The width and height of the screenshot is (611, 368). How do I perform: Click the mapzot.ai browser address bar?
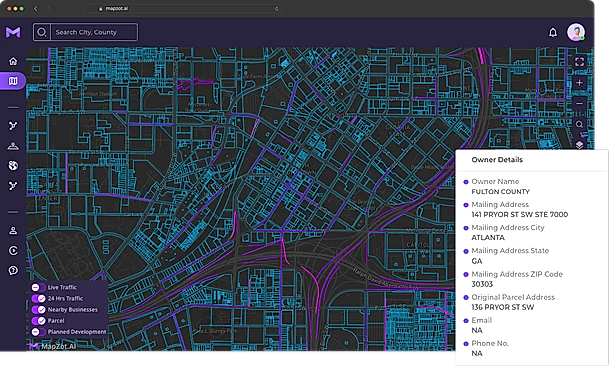point(183,9)
